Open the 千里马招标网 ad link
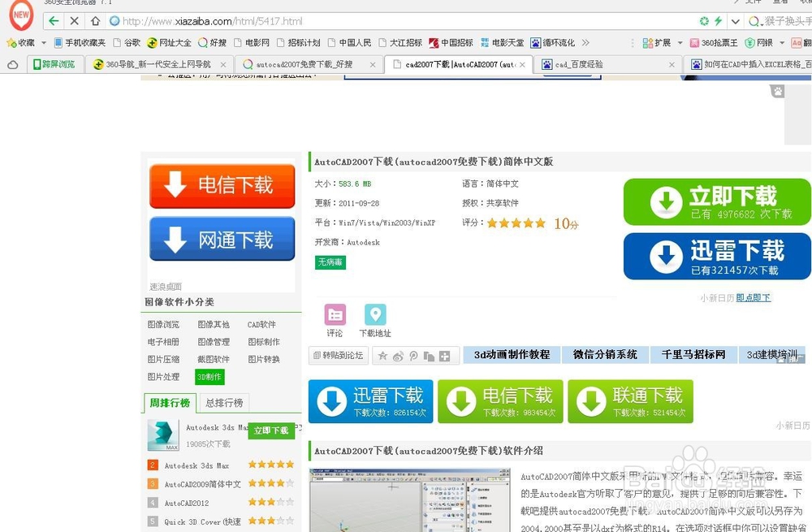812x532 pixels. 693,355
